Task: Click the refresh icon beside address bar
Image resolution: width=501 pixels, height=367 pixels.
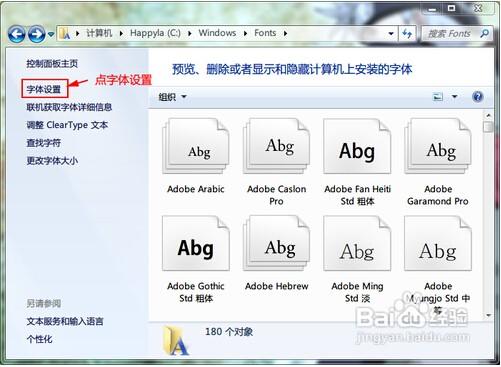Action: pyautogui.click(x=407, y=33)
